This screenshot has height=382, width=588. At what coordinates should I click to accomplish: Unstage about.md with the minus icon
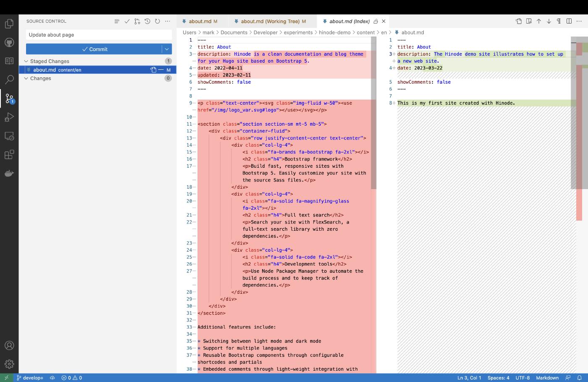pos(161,70)
